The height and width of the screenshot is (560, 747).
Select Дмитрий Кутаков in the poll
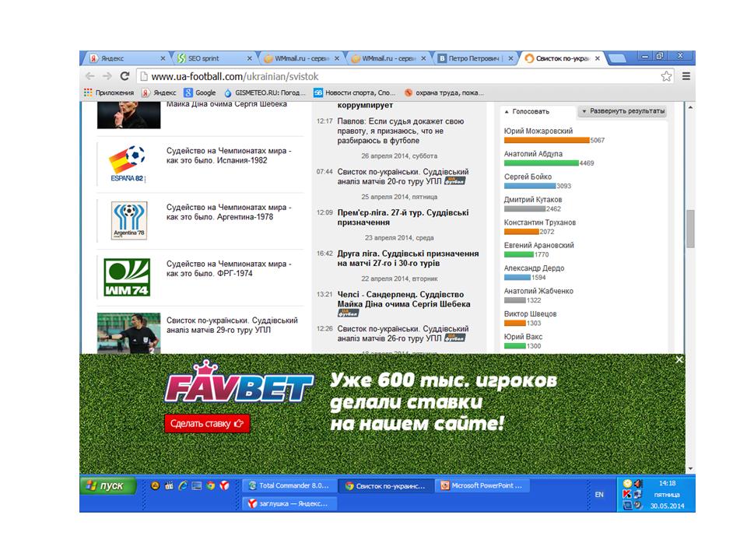click(x=532, y=200)
